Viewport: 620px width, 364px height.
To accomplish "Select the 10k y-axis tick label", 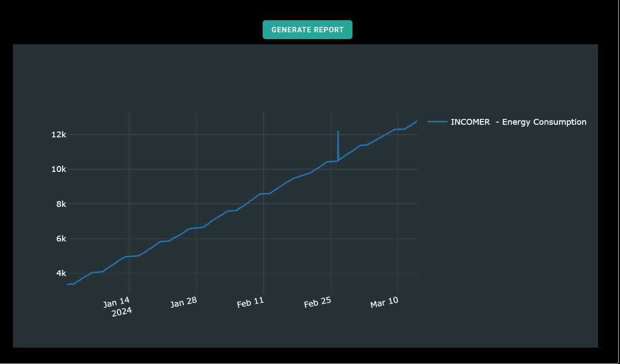I will point(59,169).
